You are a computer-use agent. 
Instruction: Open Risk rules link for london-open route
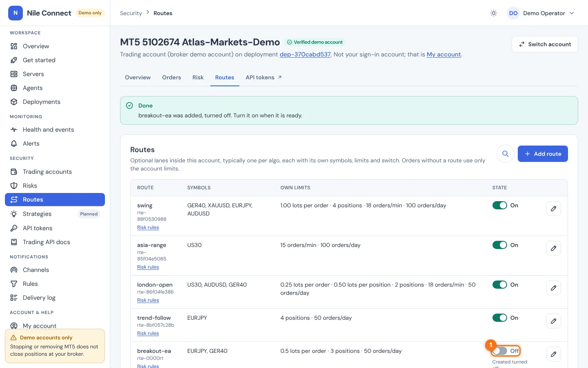[x=148, y=300]
